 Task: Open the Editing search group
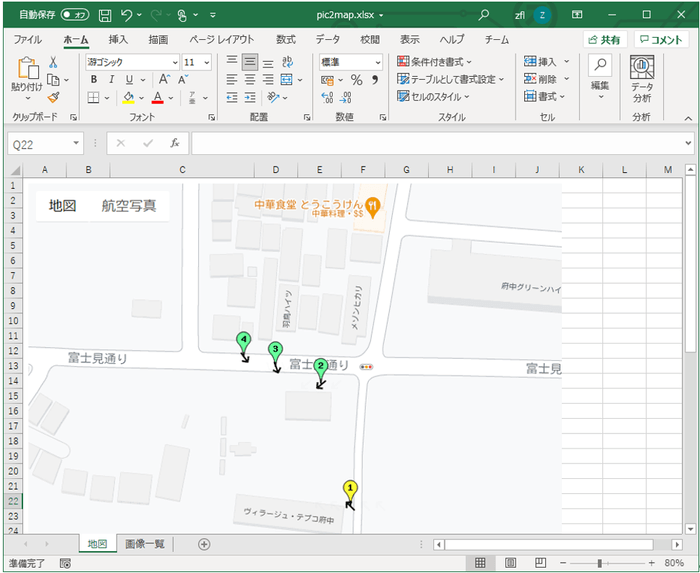(x=600, y=77)
